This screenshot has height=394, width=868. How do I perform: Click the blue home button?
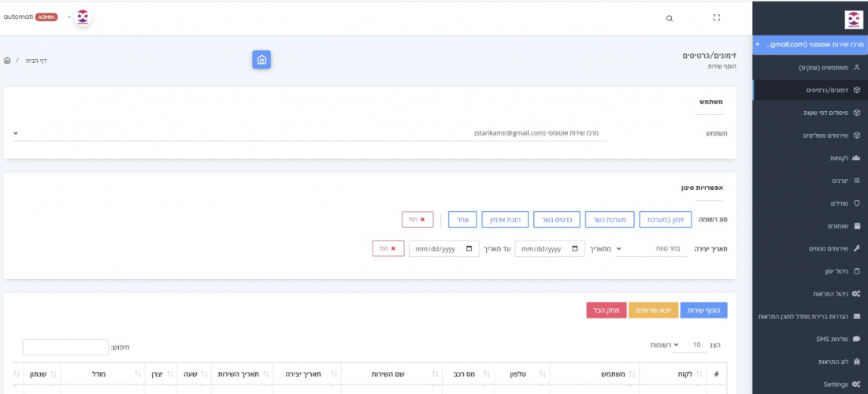(x=262, y=60)
